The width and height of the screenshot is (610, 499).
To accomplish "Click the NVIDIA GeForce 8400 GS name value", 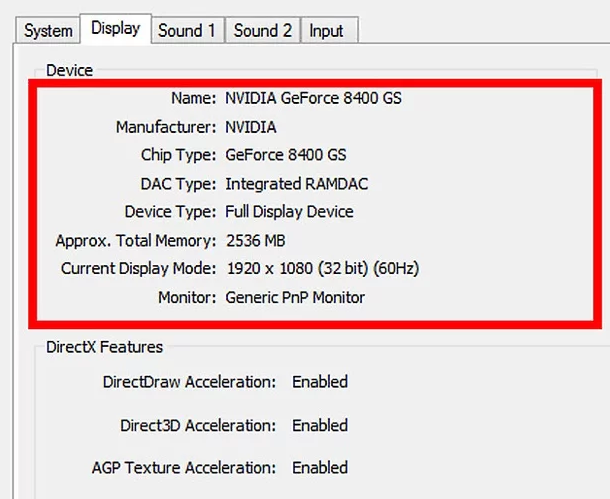I will coord(313,98).
